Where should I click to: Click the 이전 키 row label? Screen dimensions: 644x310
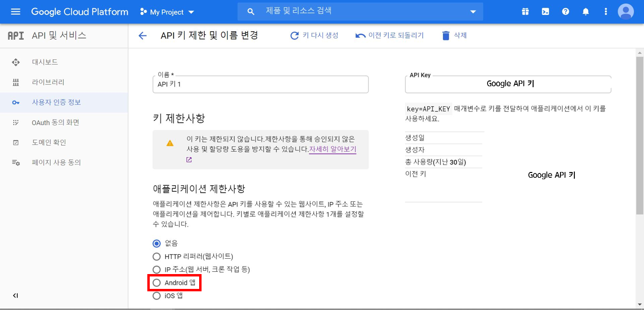click(416, 174)
